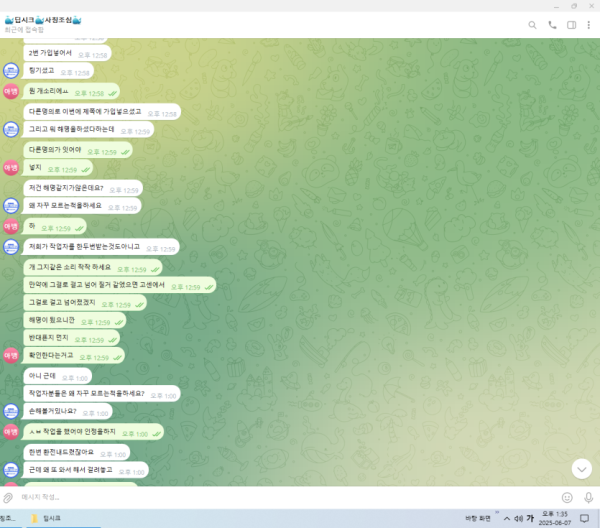Select message '작업자분들은 왜 자꾸 모르는척을하세요?'
The height and width of the screenshot is (528, 600).
(102, 394)
